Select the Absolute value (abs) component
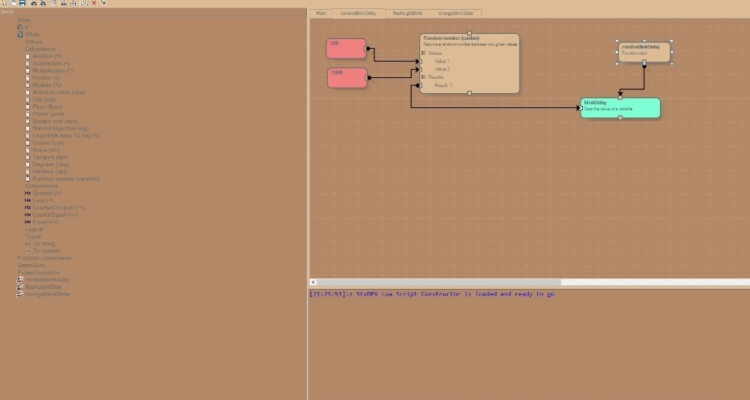Viewport: 750px width, 400px height. (x=58, y=92)
